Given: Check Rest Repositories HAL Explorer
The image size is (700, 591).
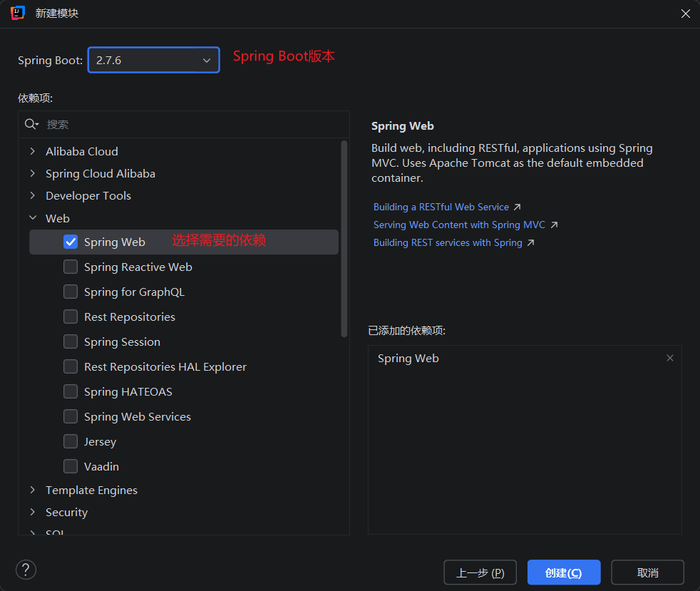Looking at the screenshot, I should point(71,367).
